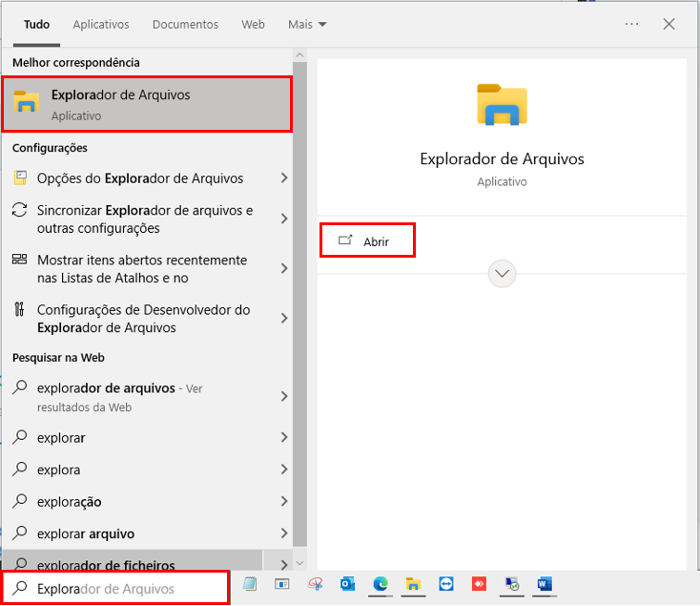This screenshot has width=700, height=606.
Task: Switch to the Documentos tab
Action: click(x=185, y=24)
